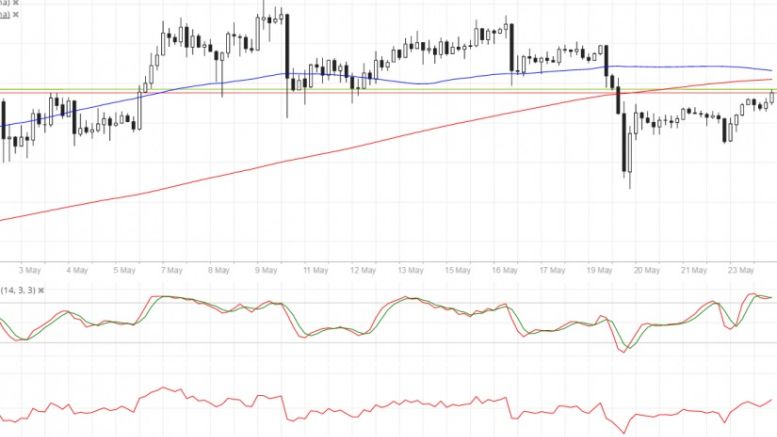Remove the (14, 3, 3) stochastic indicator
Image resolution: width=777 pixels, height=437 pixels.
click(x=41, y=290)
